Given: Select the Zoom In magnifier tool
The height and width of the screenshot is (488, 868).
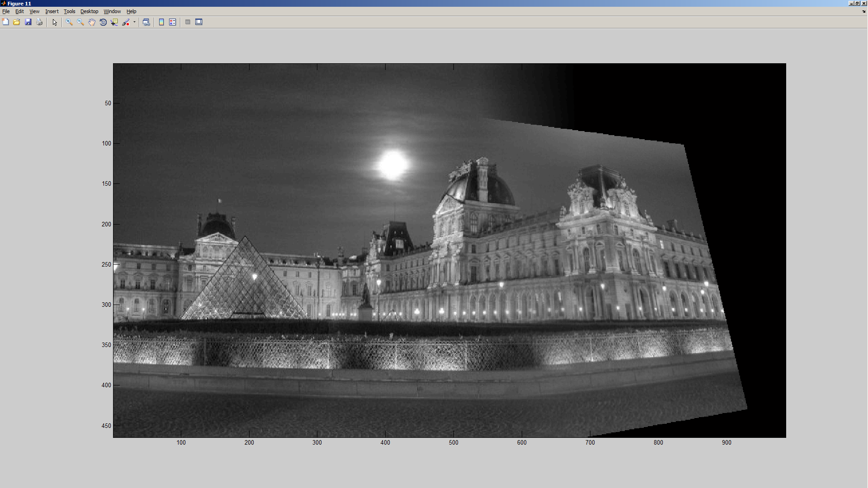Looking at the screenshot, I should (69, 22).
